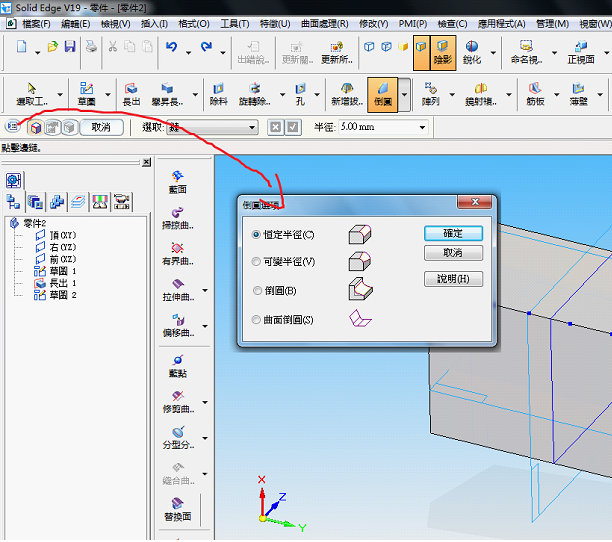The image size is (612, 542).
Task: Select the 倒圓 round tool
Action: [382, 95]
